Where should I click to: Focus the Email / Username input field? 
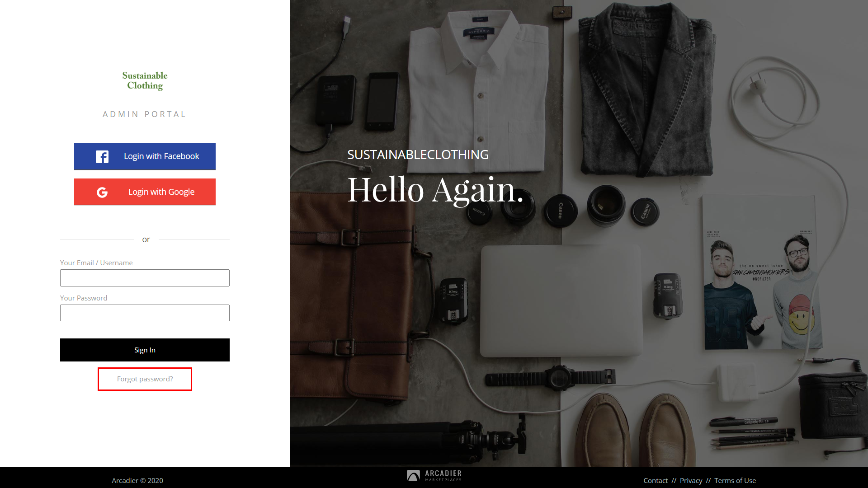[145, 278]
